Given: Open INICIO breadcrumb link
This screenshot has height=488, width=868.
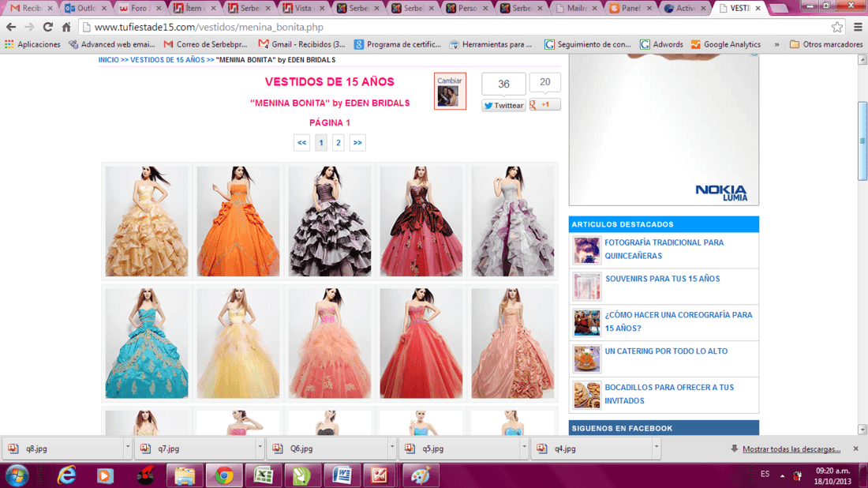Looking at the screenshot, I should tap(109, 60).
